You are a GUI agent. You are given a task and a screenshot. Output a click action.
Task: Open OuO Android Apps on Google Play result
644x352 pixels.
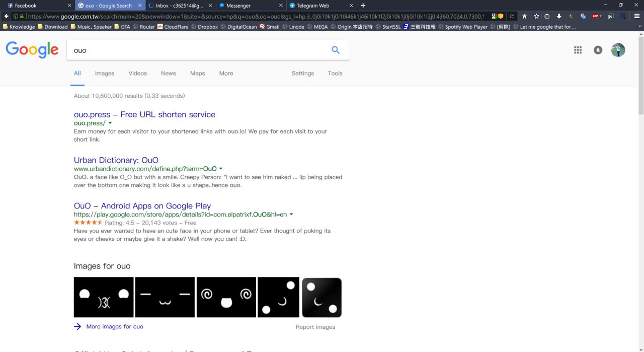142,205
